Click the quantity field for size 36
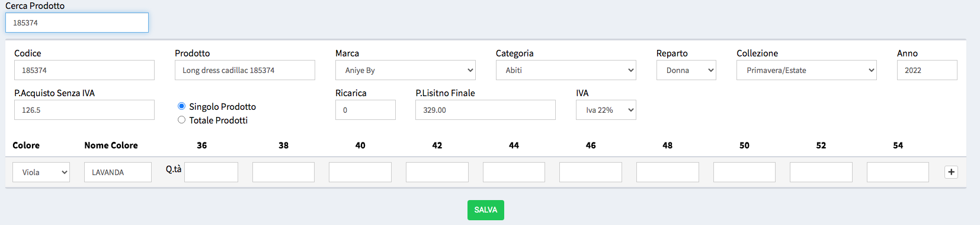This screenshot has height=225, width=980. tap(211, 172)
